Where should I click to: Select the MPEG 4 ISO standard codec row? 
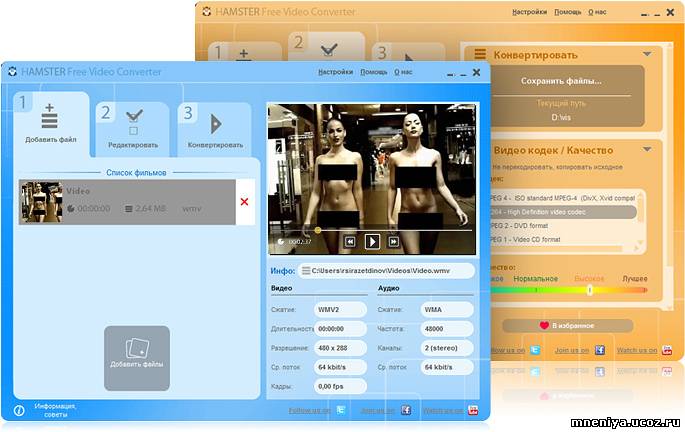[563, 198]
